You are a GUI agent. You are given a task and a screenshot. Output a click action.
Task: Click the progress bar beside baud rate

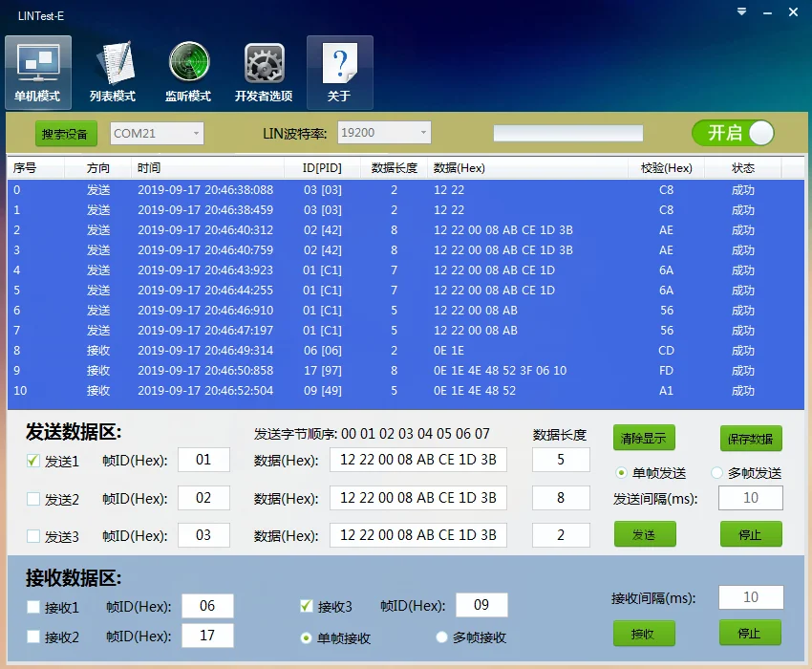(568, 133)
